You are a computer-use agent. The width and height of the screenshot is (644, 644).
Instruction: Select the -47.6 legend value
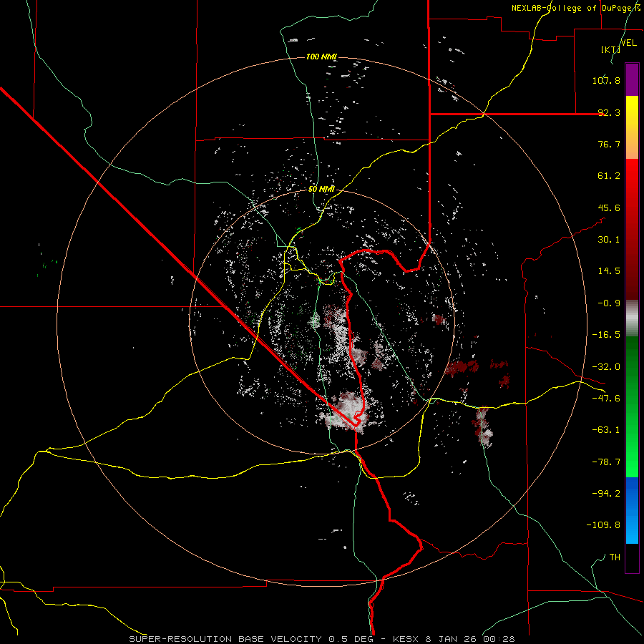click(606, 399)
